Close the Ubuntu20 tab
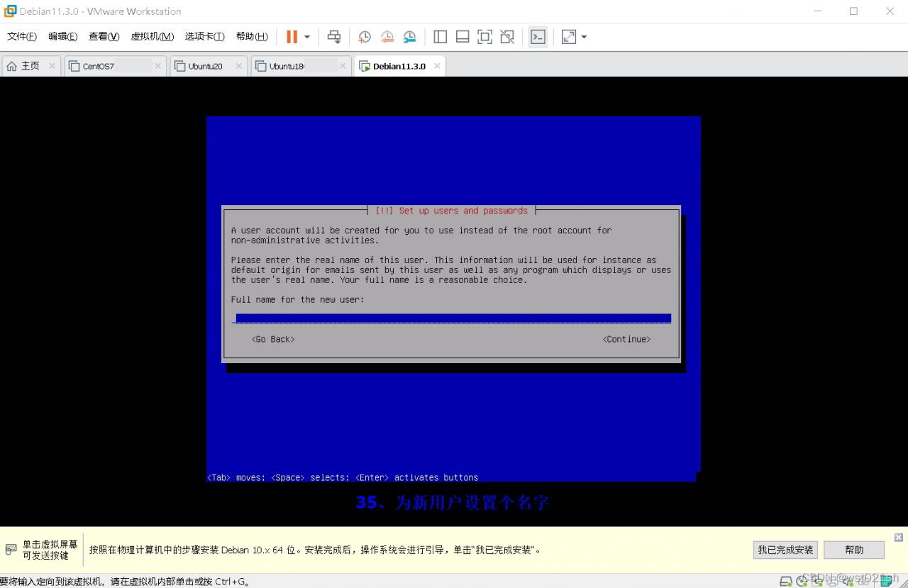Image resolution: width=908 pixels, height=588 pixels. tap(238, 66)
